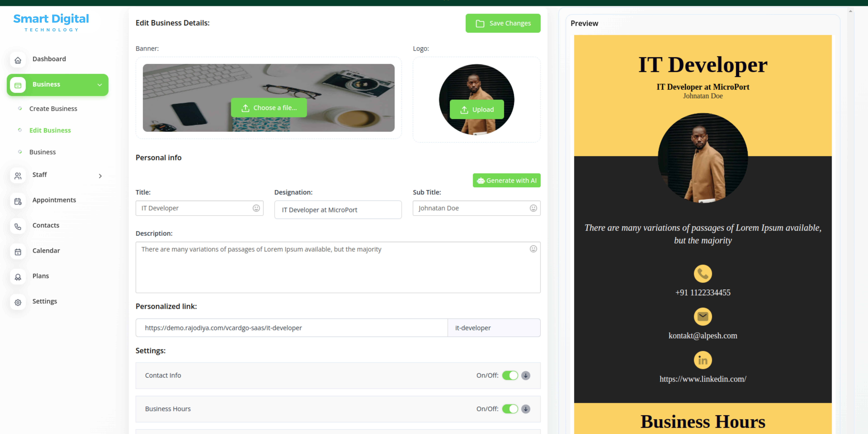Viewport: 868px width, 434px height.
Task: Click the Plans rocket icon
Action: click(x=18, y=277)
